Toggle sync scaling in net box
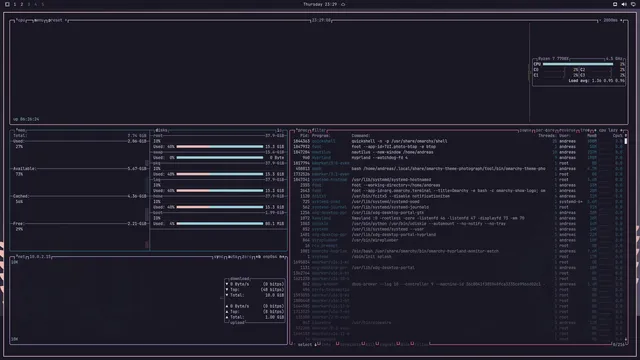Screen dimensions: 640x360 219,257
